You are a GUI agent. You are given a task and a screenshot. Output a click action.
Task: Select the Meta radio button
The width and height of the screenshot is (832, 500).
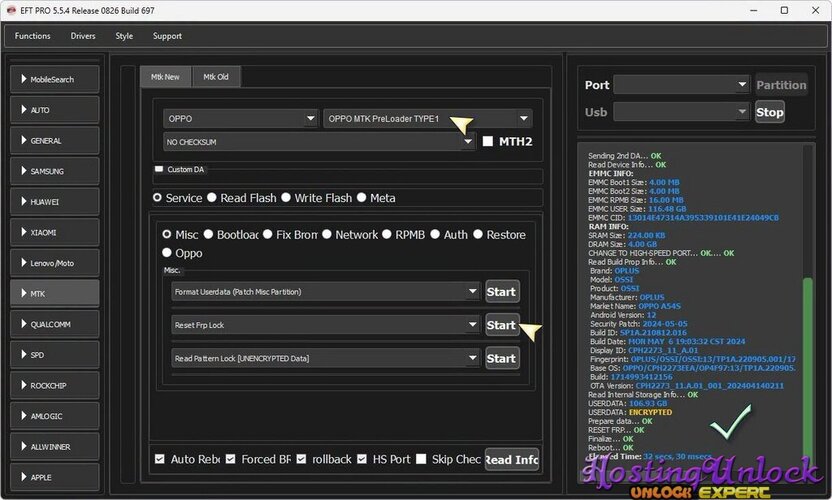(x=362, y=197)
